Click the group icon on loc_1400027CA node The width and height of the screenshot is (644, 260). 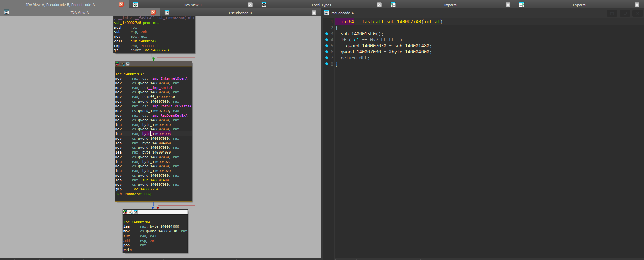pos(128,64)
